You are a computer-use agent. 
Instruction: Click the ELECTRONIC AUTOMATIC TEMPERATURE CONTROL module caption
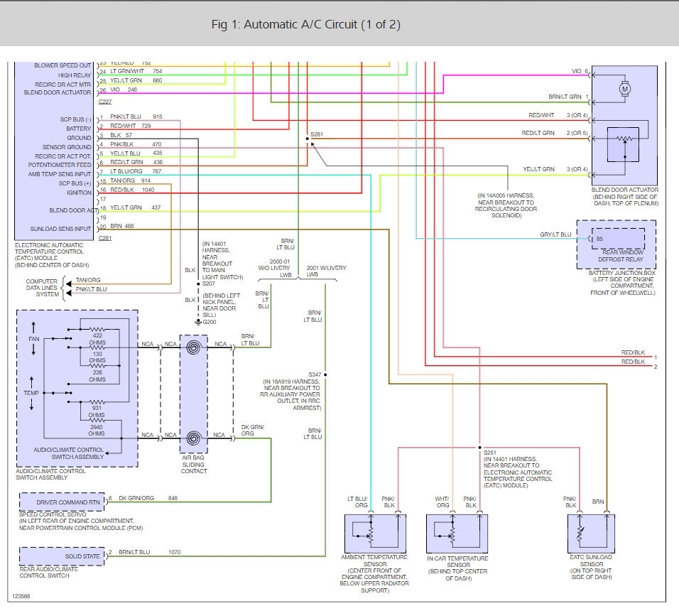(x=52, y=255)
